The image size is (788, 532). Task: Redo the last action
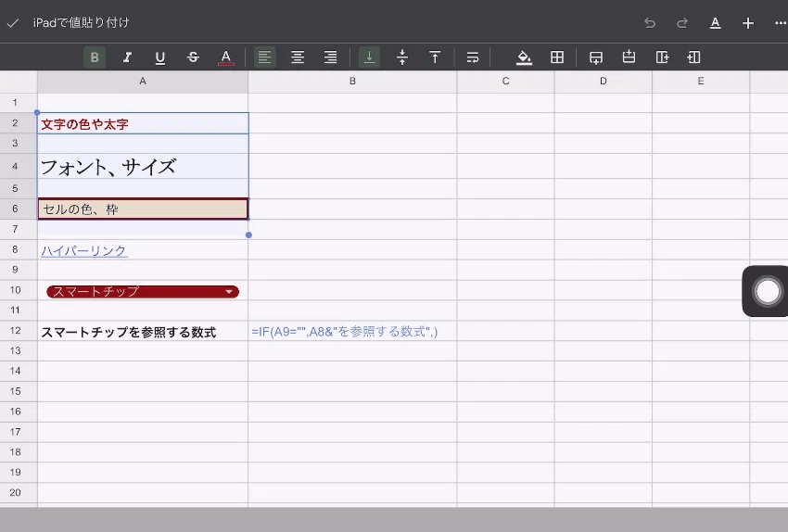[x=682, y=23]
